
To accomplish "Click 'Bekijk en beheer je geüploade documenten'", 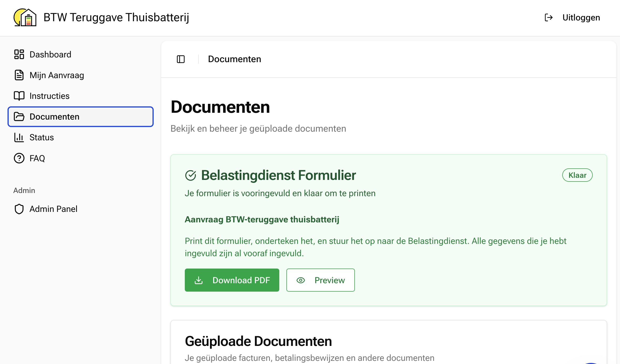I will 258,129.
